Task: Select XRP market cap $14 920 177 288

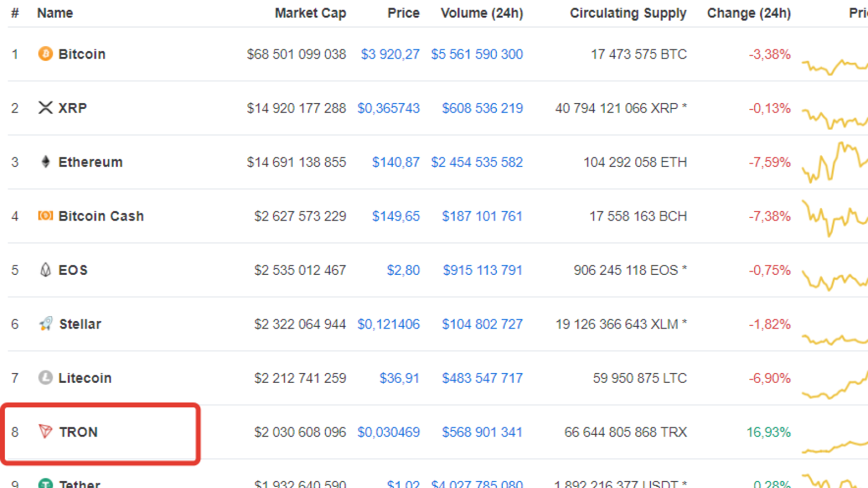Action: 297,108
